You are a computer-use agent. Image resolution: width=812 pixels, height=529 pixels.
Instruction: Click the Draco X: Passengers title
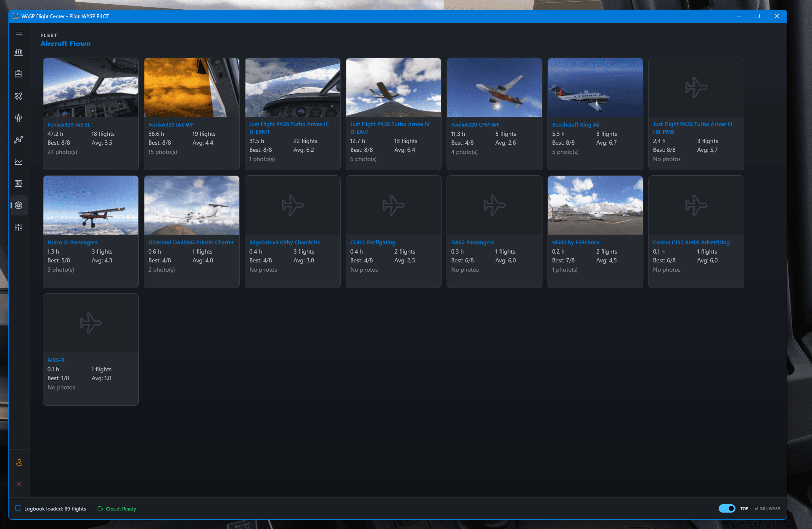[72, 243]
